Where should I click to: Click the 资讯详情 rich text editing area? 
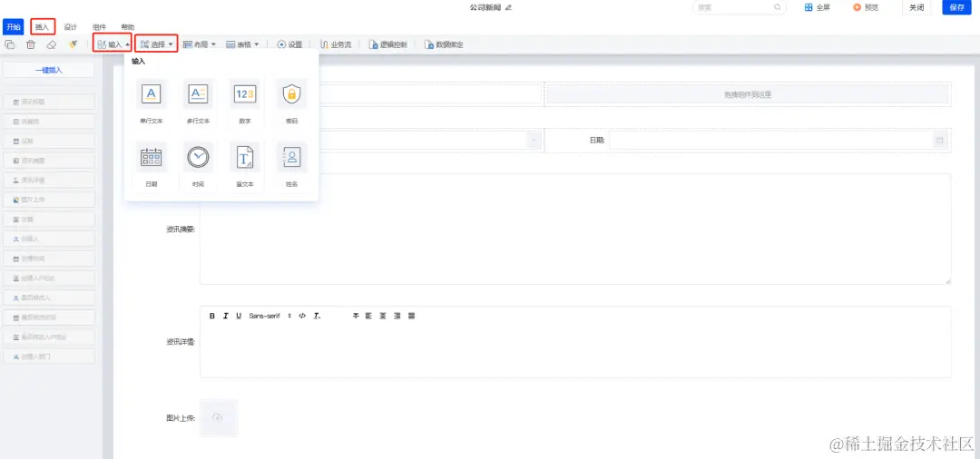point(575,350)
